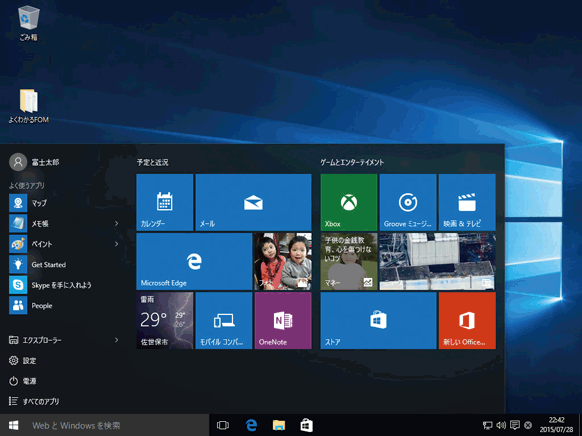Click the clock showing 22:42
This screenshot has width=582, height=436.
point(556,425)
